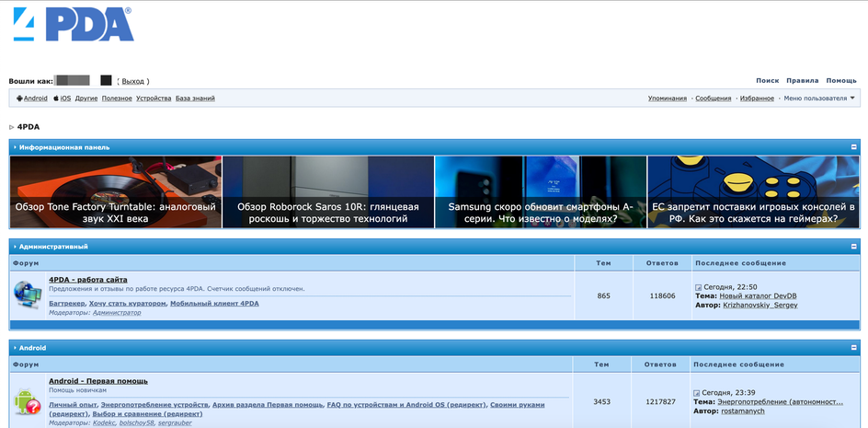Open the Apple iOS icon in nav bar
The width and height of the screenshot is (868, 428).
click(x=56, y=98)
